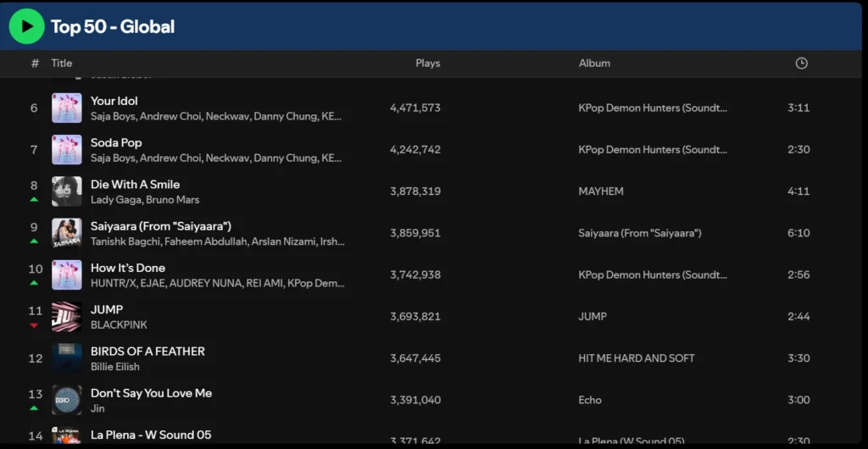Sort by the Plays column header
This screenshot has width=868, height=449.
coord(428,64)
